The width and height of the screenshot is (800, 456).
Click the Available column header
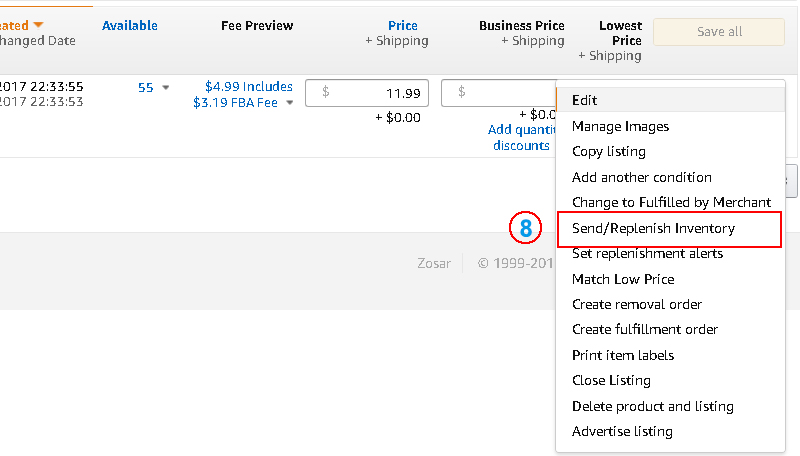click(x=129, y=25)
